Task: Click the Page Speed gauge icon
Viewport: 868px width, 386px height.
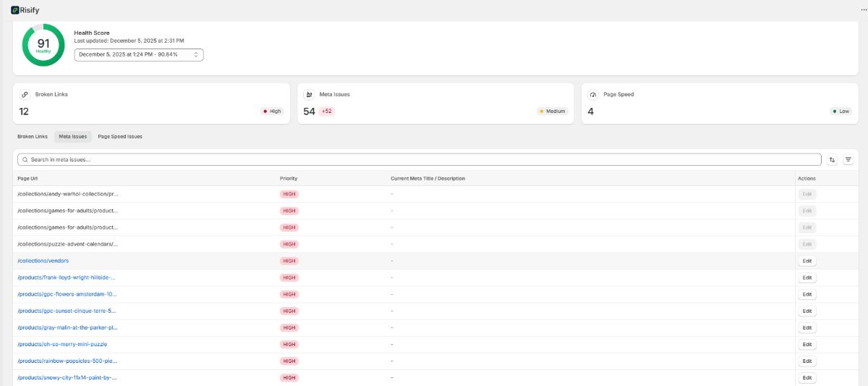Action: 593,94
